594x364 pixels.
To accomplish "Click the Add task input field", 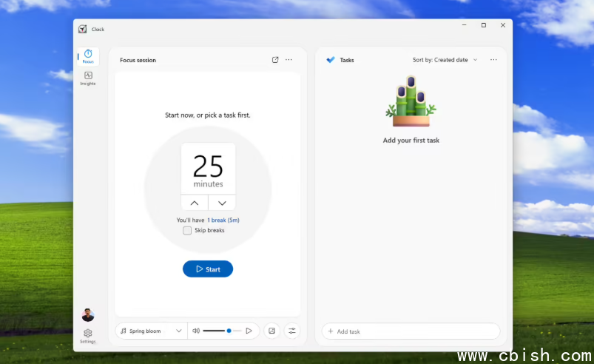I will [x=411, y=331].
